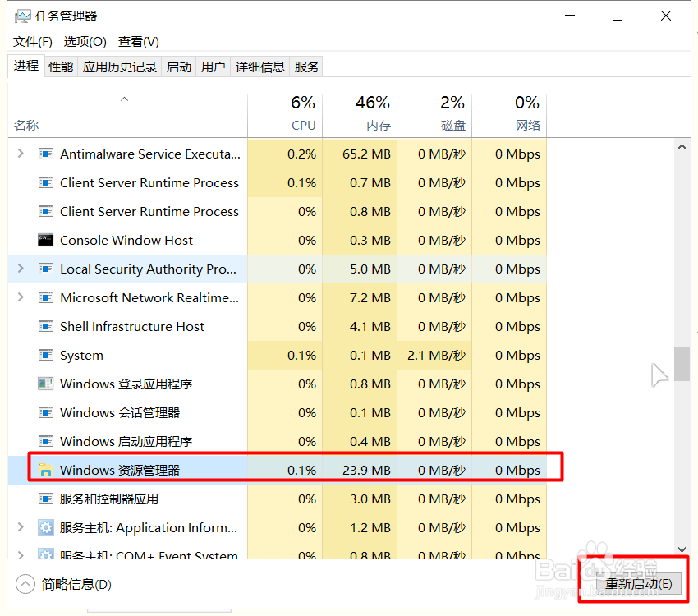Sort by the CPU column header
The image size is (698, 616).
(x=285, y=115)
